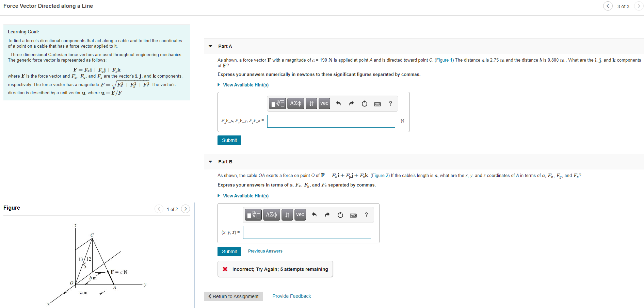The width and height of the screenshot is (644, 308).
Task: Redo an edit using the Part B redo arrow
Action: click(327, 215)
